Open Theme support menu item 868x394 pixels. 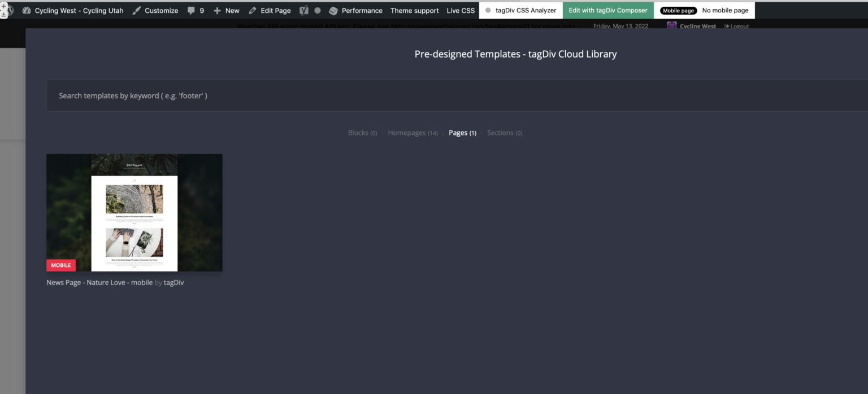tap(414, 10)
